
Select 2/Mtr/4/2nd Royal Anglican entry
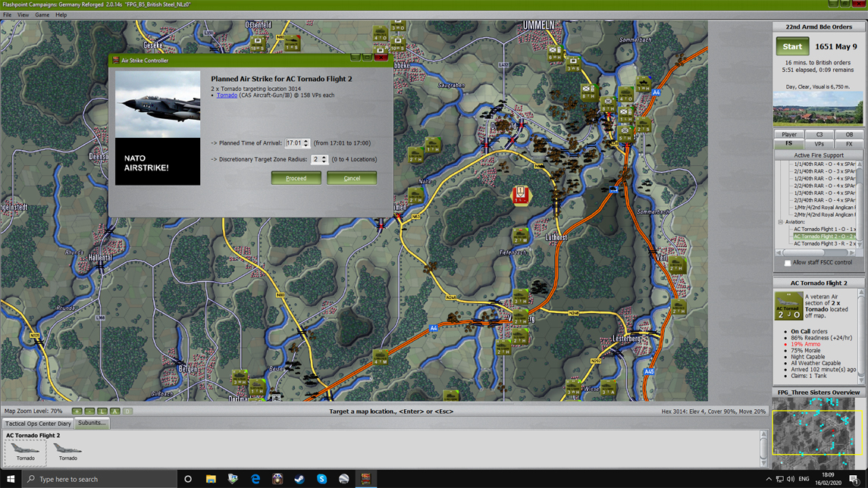(x=824, y=214)
